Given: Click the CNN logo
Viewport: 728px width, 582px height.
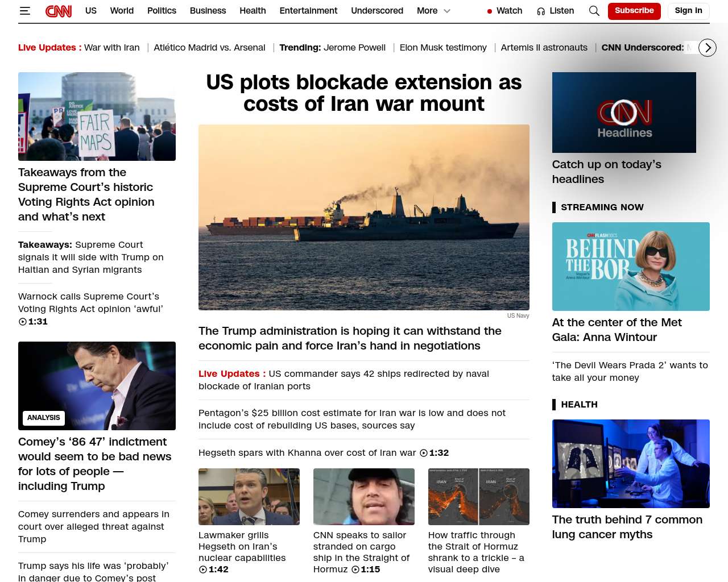Looking at the screenshot, I should point(59,11).
